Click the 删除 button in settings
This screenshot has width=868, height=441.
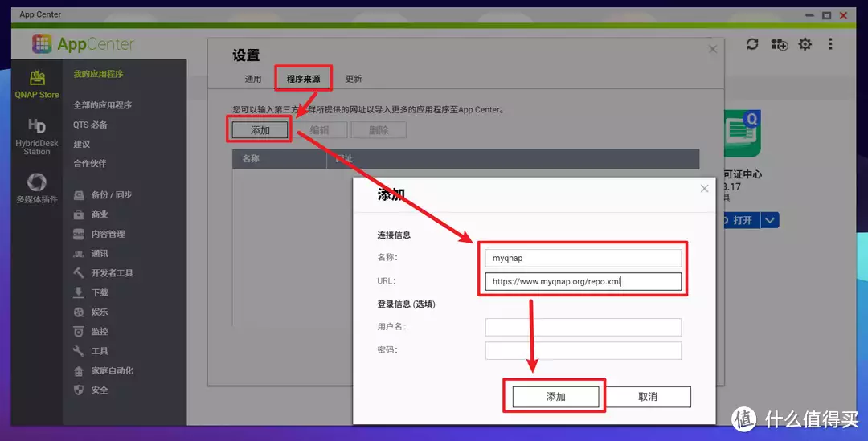click(x=379, y=130)
